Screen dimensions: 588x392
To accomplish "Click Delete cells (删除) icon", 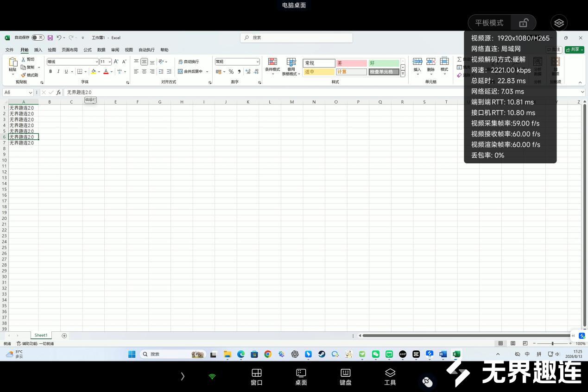I will click(431, 62).
